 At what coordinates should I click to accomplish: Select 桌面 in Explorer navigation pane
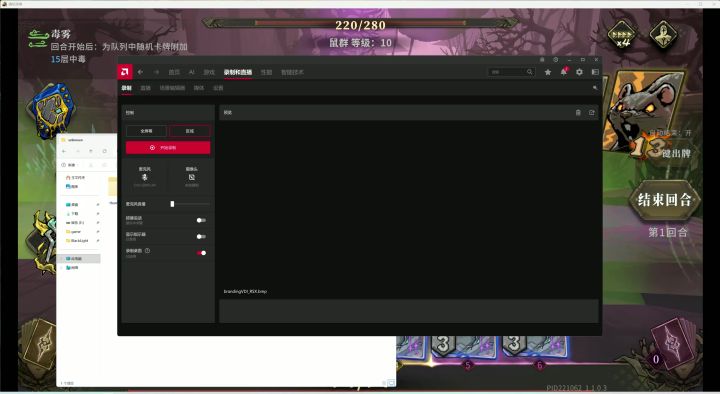(73, 204)
